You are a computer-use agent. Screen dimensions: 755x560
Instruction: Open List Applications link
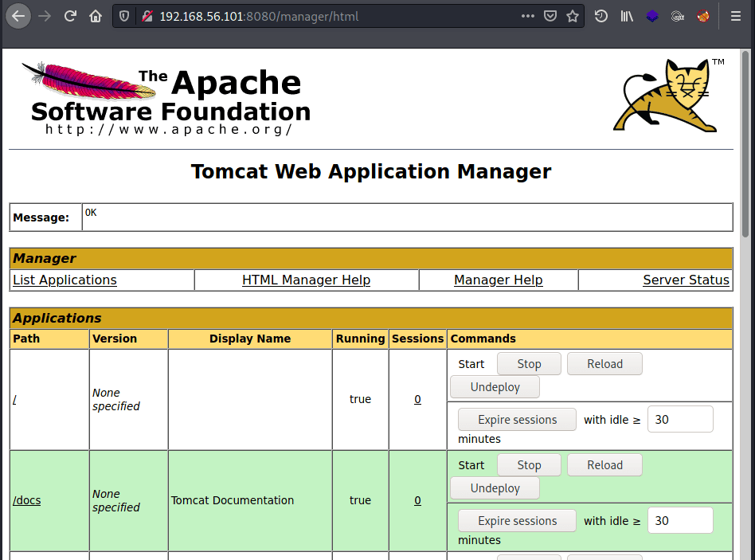[65, 280]
